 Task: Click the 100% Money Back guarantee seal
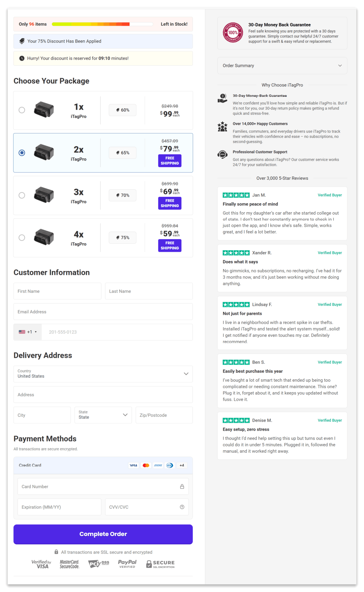[x=233, y=32]
